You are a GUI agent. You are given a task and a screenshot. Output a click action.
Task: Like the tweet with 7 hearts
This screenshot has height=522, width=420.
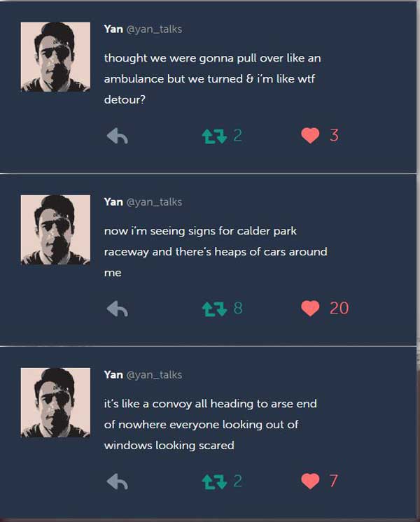point(310,481)
